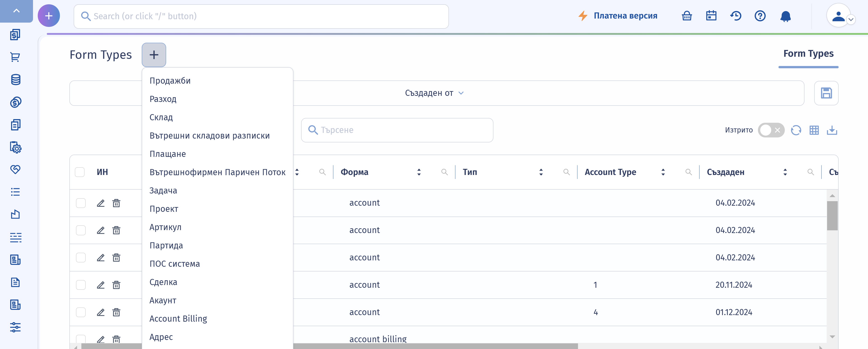Image resolution: width=868 pixels, height=349 pixels.
Task: Select Артикул from the dropdown menu
Action: (x=218, y=227)
